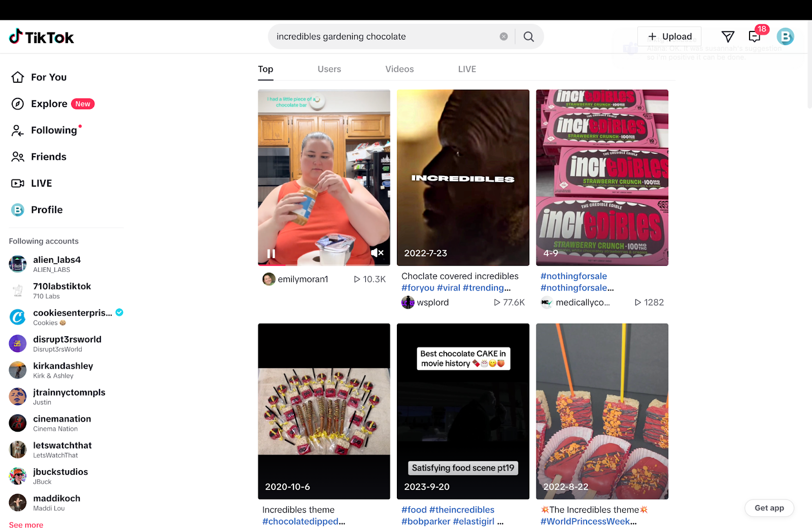The image size is (812, 528).
Task: Open cinemanation account
Action: (x=66, y=423)
